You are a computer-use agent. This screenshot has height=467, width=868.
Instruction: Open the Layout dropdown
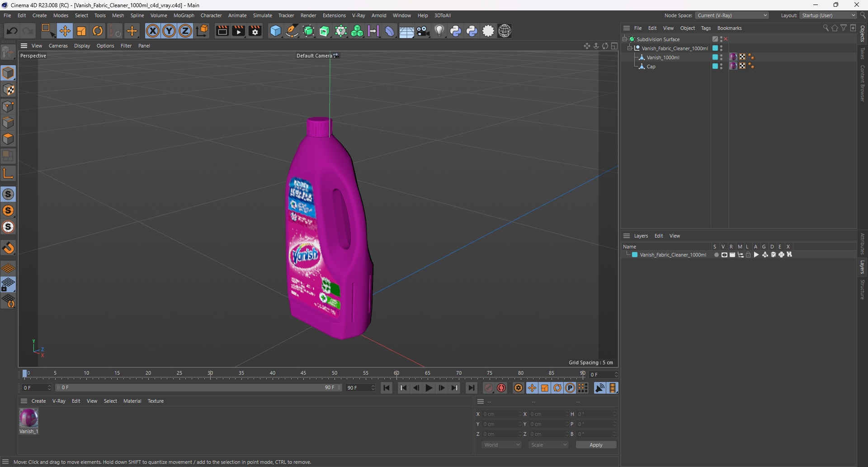click(x=828, y=15)
